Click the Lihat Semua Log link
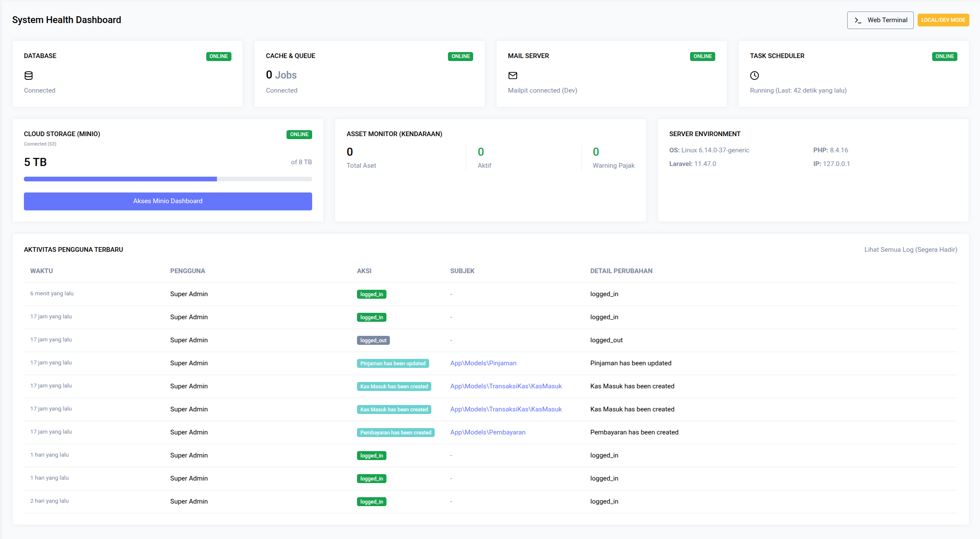Image resolution: width=980 pixels, height=539 pixels. [x=910, y=250]
